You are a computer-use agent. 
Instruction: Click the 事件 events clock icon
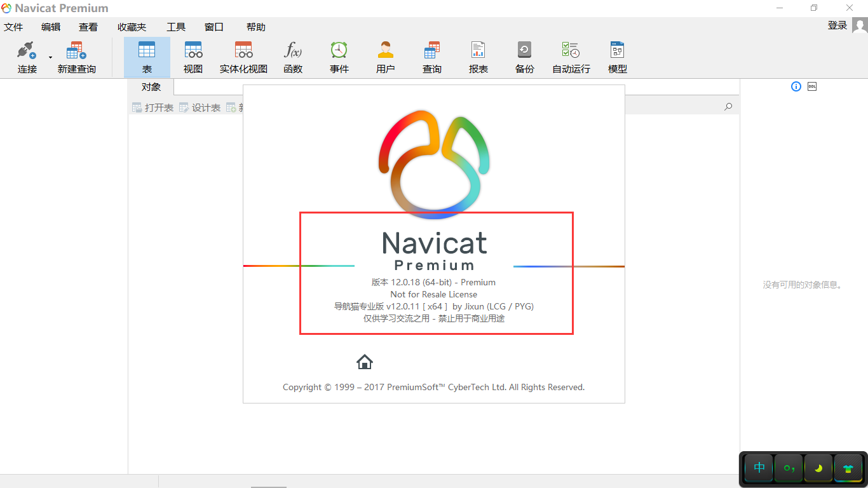pos(339,50)
